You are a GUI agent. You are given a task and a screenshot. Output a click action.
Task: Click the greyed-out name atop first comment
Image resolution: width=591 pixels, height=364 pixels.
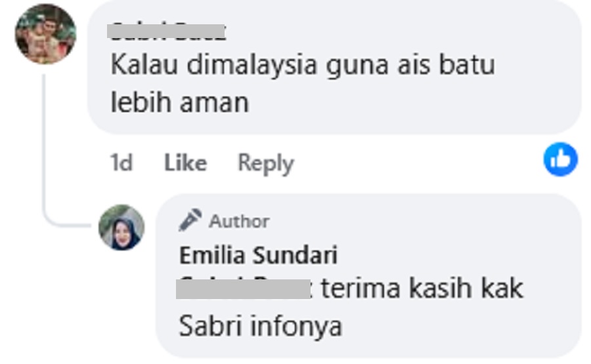(x=166, y=30)
